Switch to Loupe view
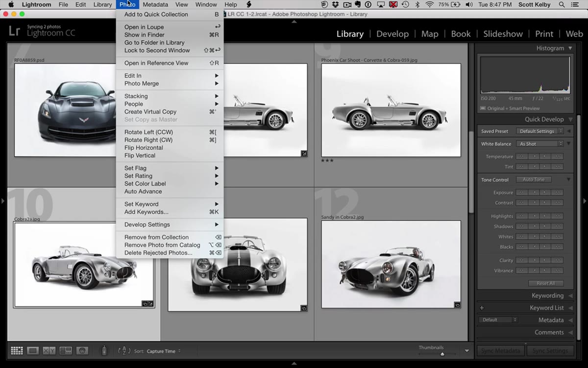 (33, 350)
